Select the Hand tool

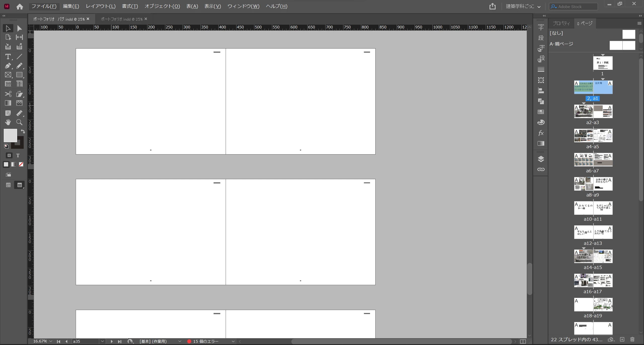8,122
